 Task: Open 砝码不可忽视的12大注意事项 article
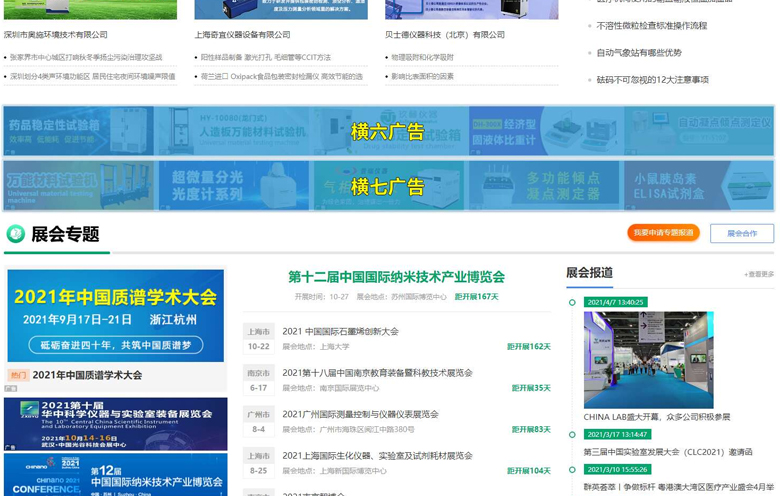pyautogui.click(x=652, y=79)
